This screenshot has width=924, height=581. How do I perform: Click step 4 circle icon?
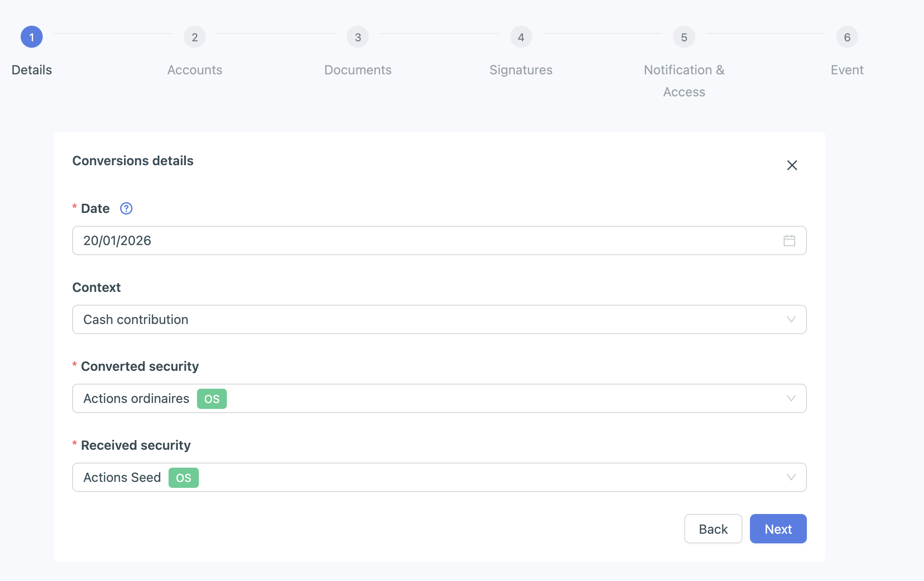tap(521, 37)
